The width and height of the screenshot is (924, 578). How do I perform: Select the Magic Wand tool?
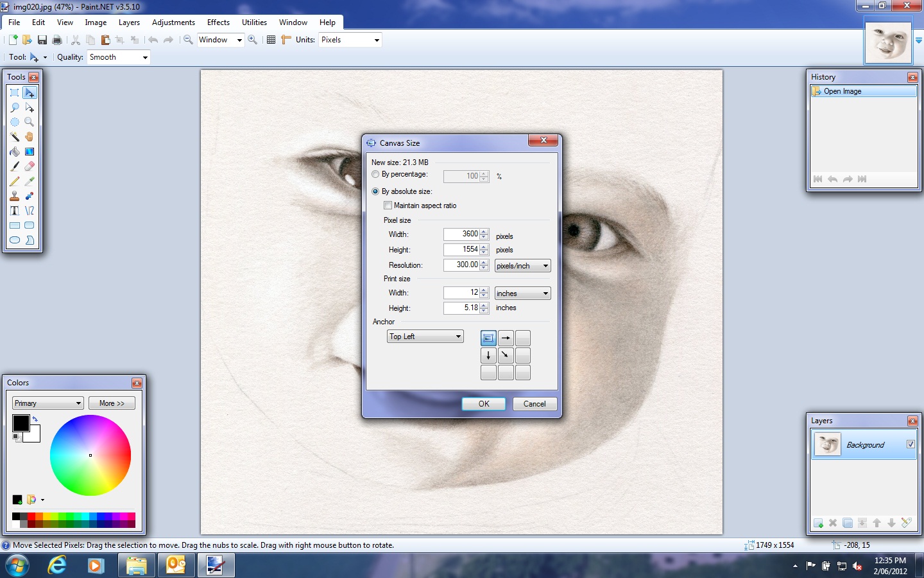14,137
